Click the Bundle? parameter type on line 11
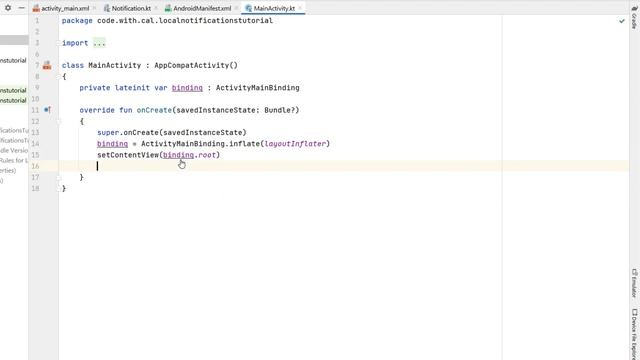The width and height of the screenshot is (640, 360). 280,110
